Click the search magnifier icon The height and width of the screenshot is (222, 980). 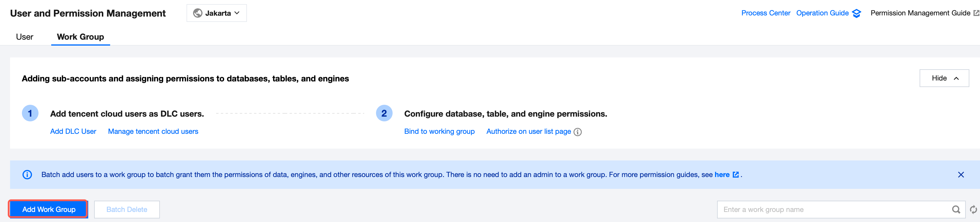click(956, 210)
